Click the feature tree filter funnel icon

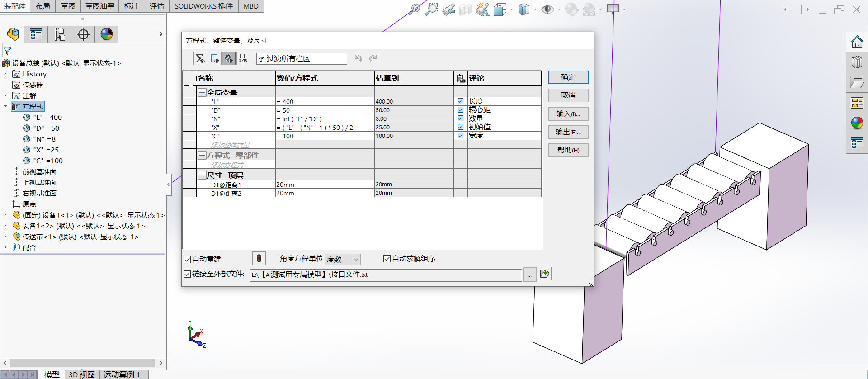[8, 51]
